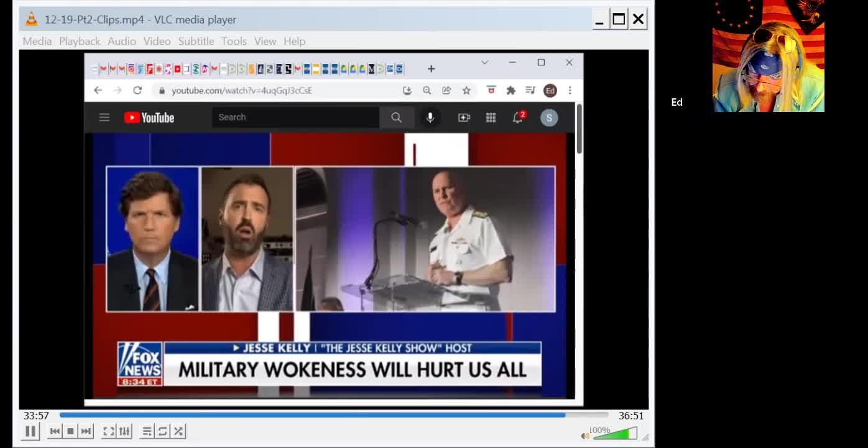
Task: Open YouTube account avatar S
Action: 549,118
